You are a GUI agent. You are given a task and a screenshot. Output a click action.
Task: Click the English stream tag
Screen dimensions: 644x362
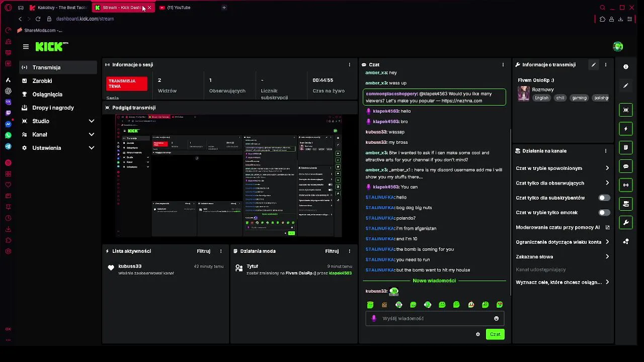tap(541, 98)
